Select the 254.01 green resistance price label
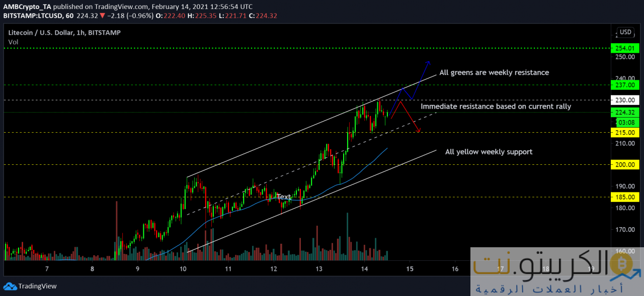 pos(624,48)
